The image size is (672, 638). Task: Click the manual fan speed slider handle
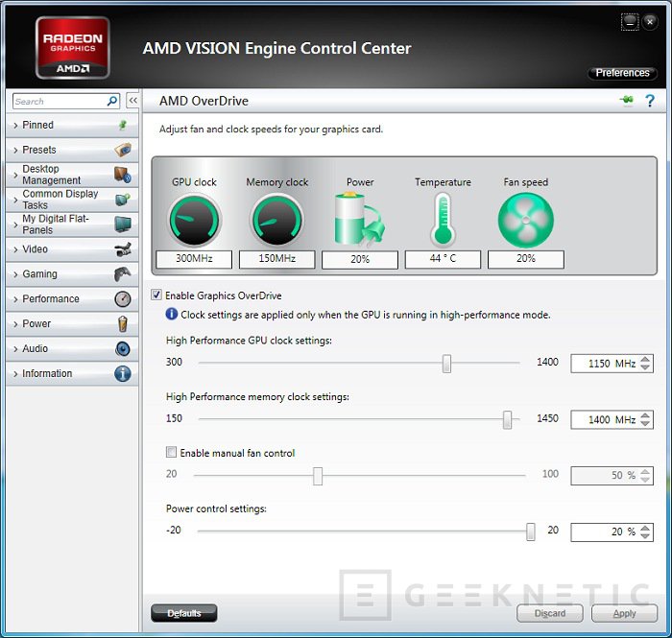pyautogui.click(x=318, y=476)
